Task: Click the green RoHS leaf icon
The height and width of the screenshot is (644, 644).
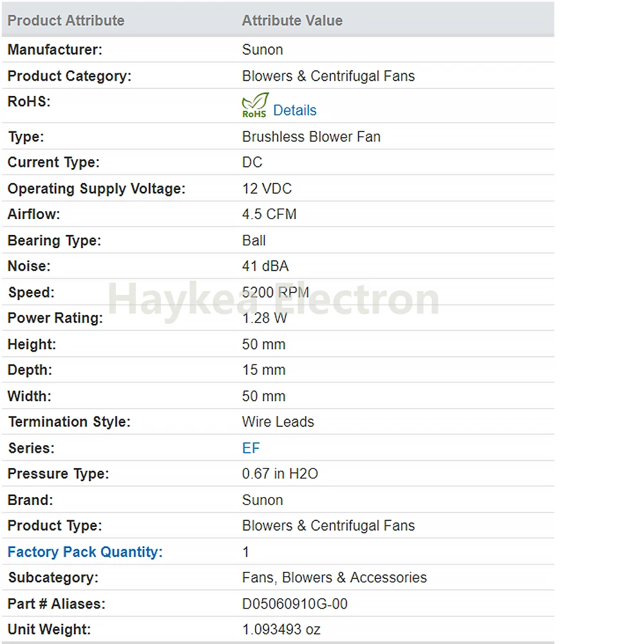Action: pos(254,106)
